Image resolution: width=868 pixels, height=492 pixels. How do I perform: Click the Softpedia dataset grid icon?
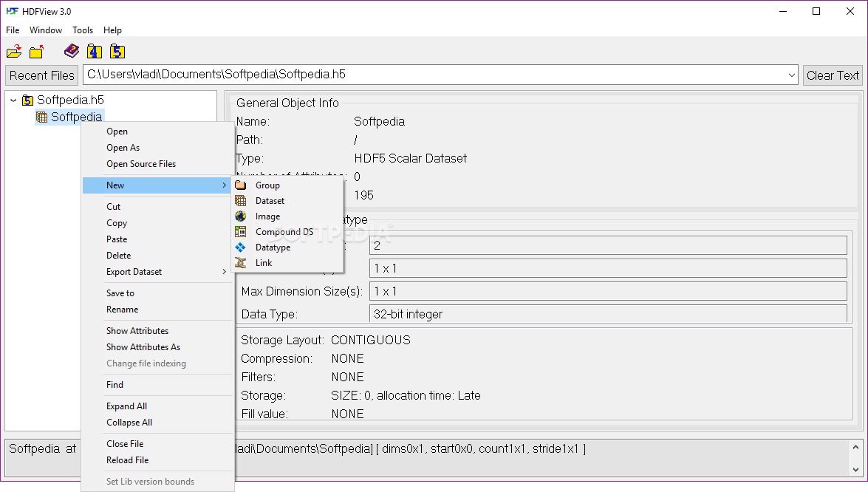pyautogui.click(x=41, y=117)
